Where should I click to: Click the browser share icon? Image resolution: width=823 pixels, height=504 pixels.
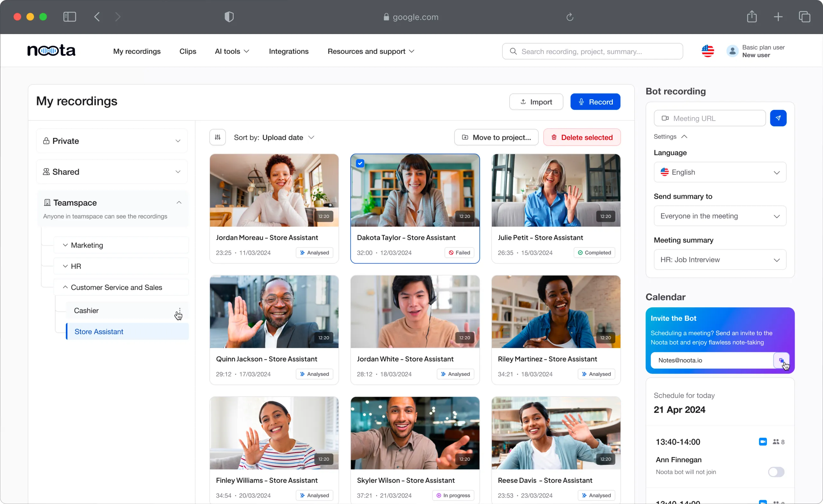[752, 17]
